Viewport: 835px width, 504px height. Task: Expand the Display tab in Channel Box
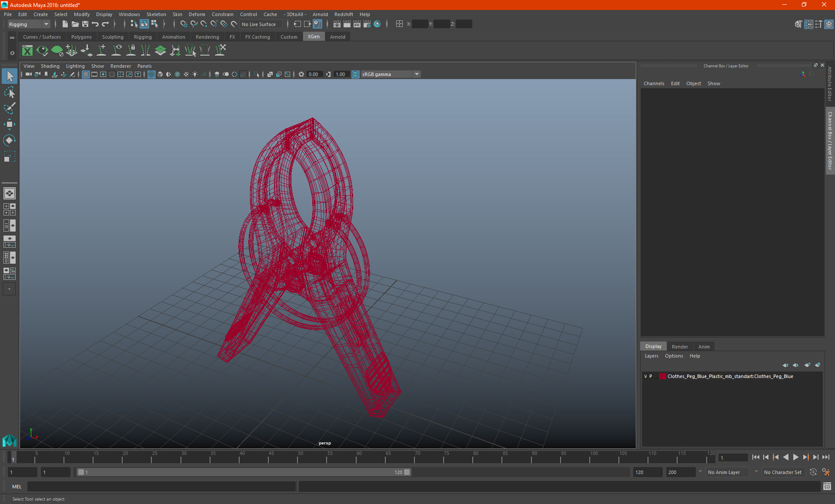tap(654, 346)
